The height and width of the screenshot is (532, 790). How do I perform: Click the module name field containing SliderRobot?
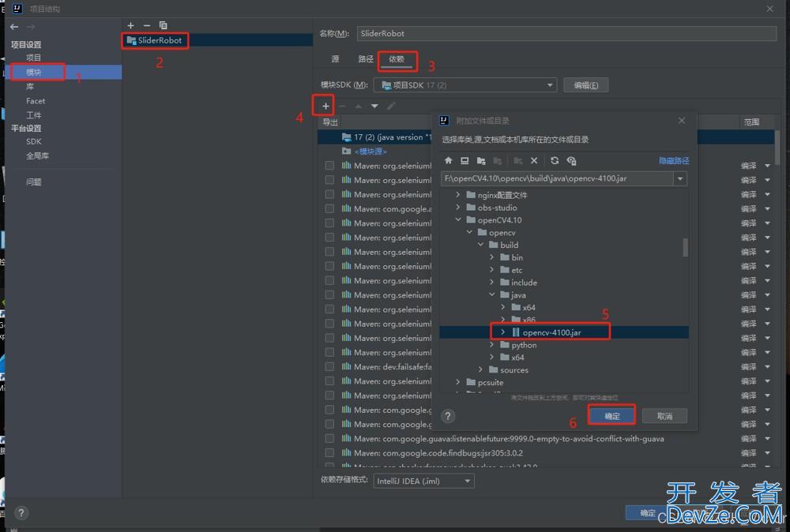point(566,34)
